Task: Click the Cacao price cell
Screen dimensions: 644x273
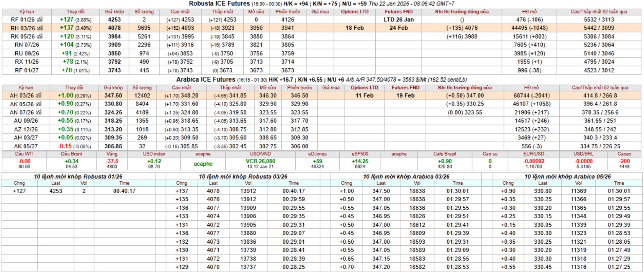Action: click(x=624, y=161)
